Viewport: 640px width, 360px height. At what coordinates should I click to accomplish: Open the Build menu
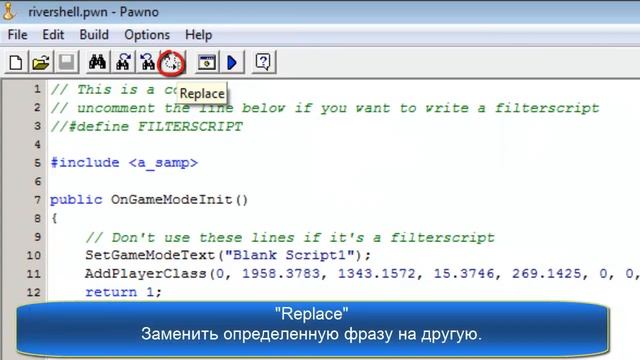click(x=94, y=35)
